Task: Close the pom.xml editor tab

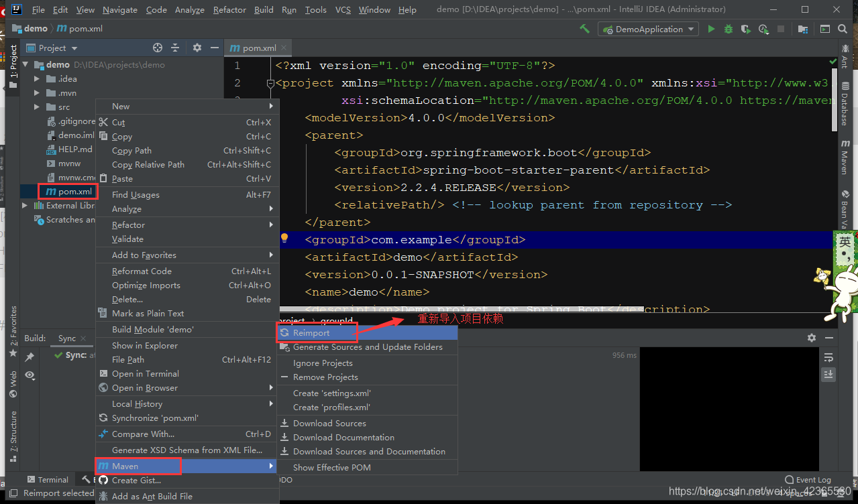Action: [284, 48]
